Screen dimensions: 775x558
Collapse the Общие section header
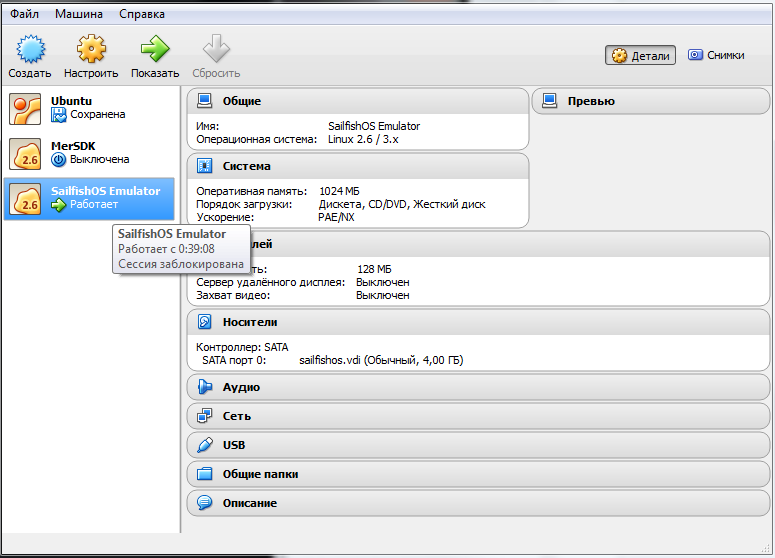(358, 101)
